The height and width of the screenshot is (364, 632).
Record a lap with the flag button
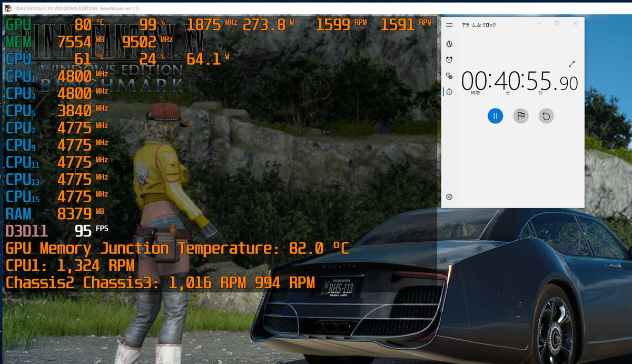pyautogui.click(x=521, y=116)
